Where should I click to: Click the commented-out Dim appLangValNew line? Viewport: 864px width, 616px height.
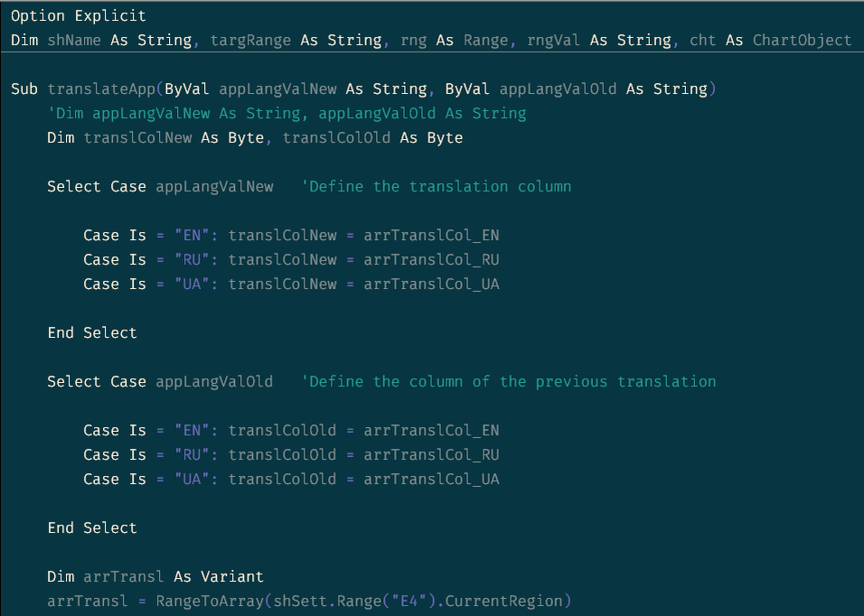[286, 114]
